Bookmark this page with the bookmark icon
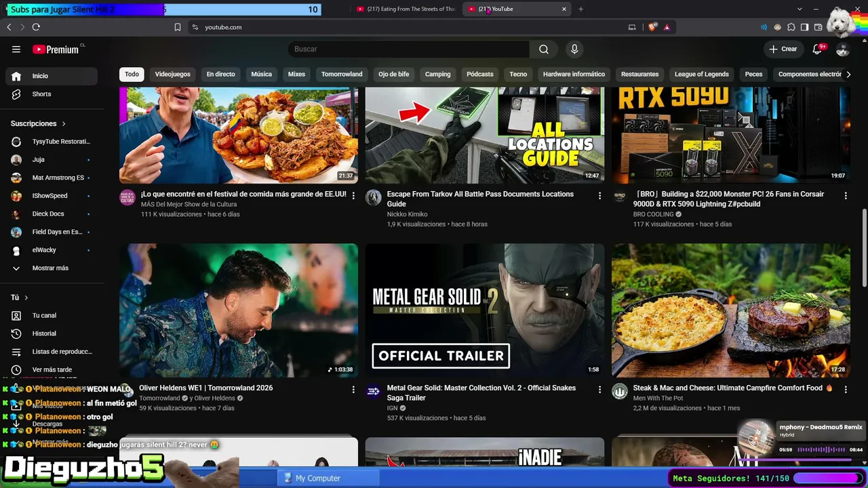The image size is (868, 488). (178, 27)
